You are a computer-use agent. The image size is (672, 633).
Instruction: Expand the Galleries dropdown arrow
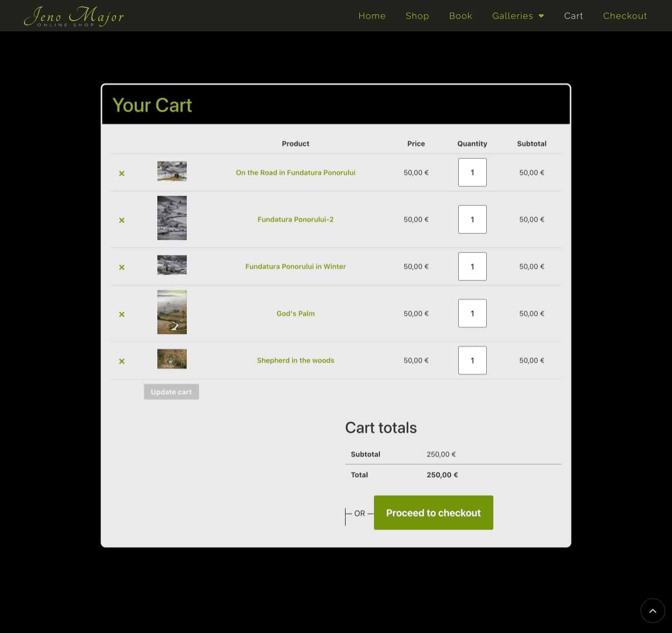pyautogui.click(x=541, y=16)
